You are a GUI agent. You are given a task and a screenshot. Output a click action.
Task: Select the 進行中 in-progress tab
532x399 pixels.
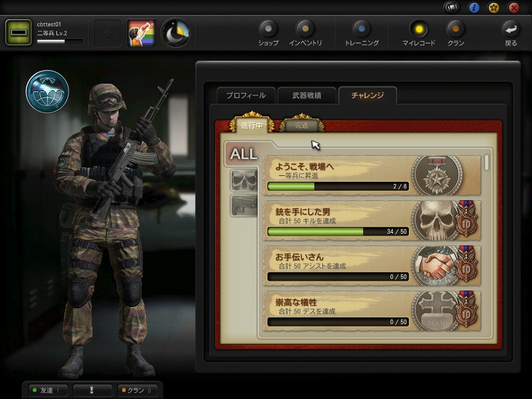point(252,125)
